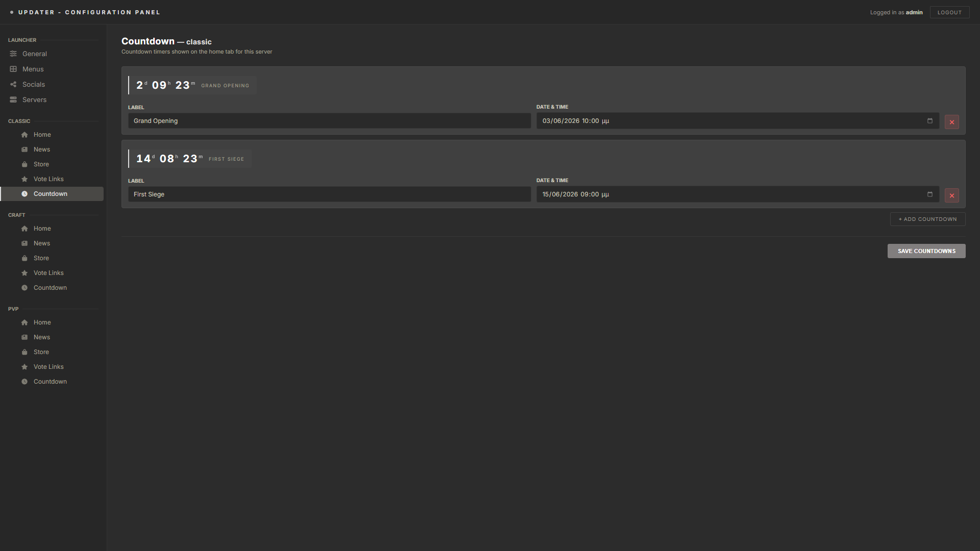Screen dimensions: 980x551
Task: Open Store under Classic section
Action: coord(52,164)
